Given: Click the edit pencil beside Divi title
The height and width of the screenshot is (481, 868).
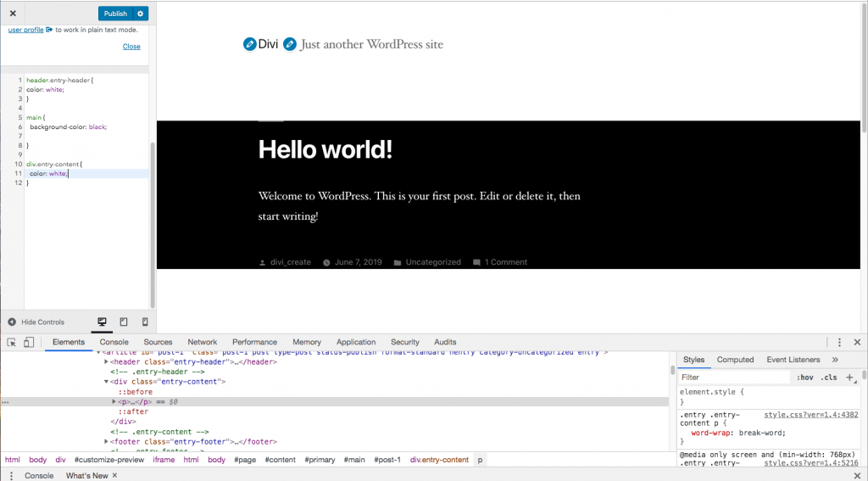Looking at the screenshot, I should 249,44.
